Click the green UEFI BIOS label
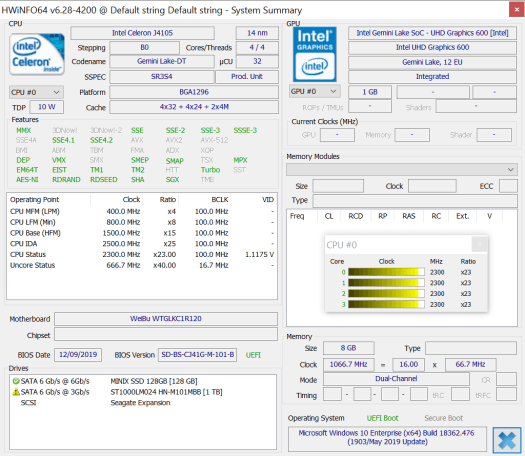 tap(253, 355)
